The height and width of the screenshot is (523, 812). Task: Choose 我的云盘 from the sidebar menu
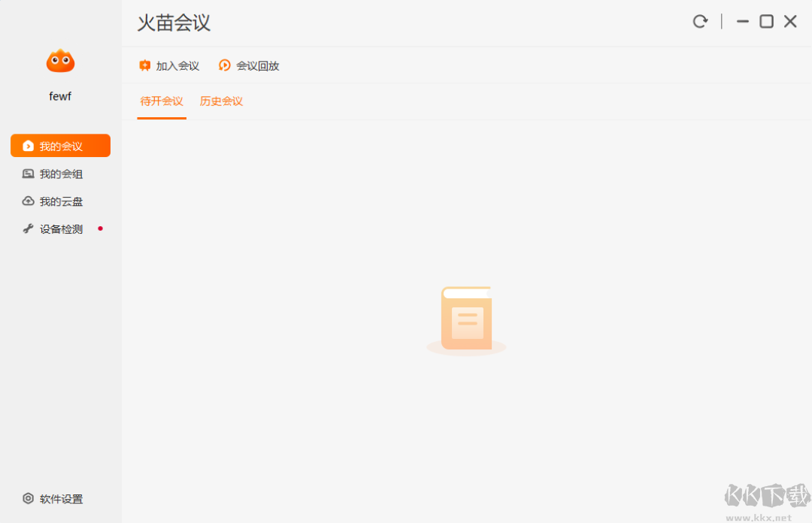(x=60, y=201)
